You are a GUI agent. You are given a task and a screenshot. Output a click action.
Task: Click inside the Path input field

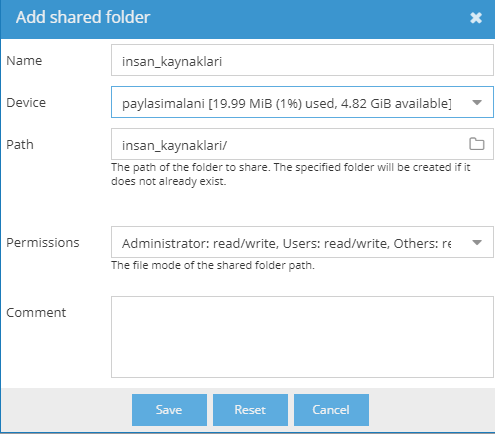pos(289,144)
